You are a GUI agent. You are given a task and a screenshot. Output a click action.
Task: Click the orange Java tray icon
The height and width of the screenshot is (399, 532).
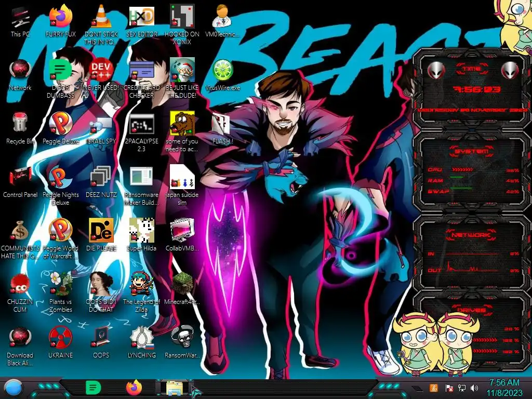pos(434,388)
